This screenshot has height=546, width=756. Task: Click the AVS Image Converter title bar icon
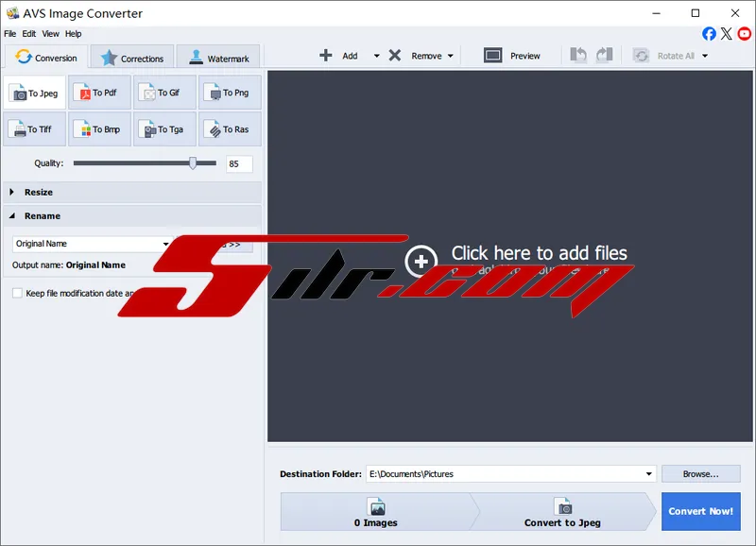(12, 13)
